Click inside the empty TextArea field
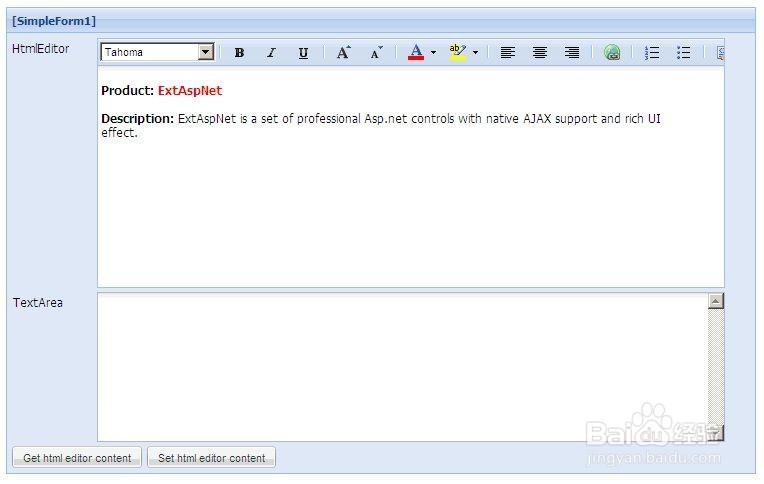764x484 pixels. point(402,367)
